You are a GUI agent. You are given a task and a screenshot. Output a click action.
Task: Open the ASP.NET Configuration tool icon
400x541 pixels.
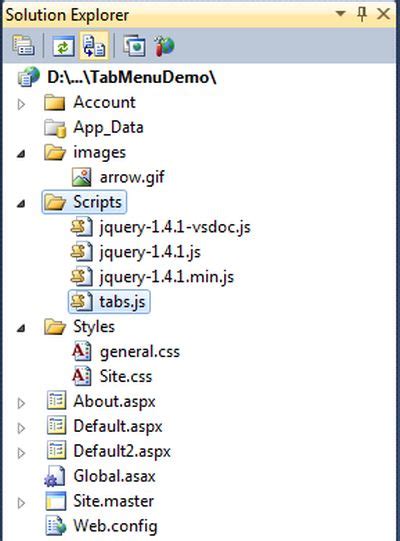pyautogui.click(x=164, y=46)
